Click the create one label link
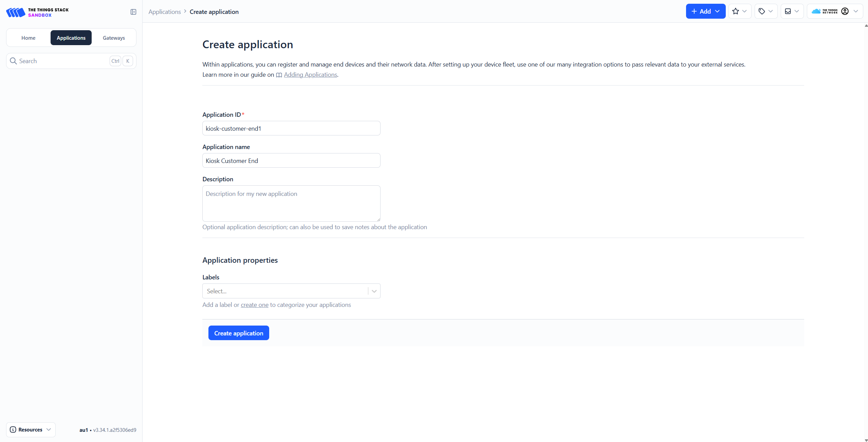Screen dimensions: 868x442 pos(254,305)
